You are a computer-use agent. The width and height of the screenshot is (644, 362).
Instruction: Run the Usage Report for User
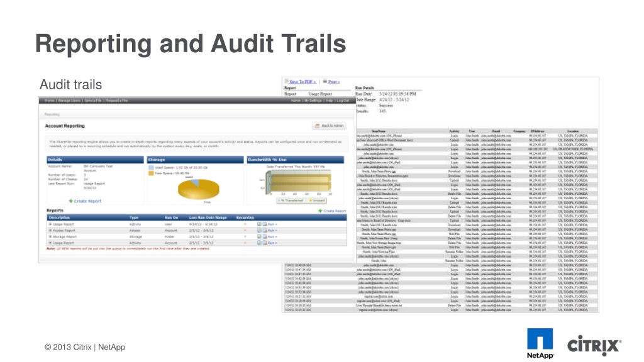(272, 224)
